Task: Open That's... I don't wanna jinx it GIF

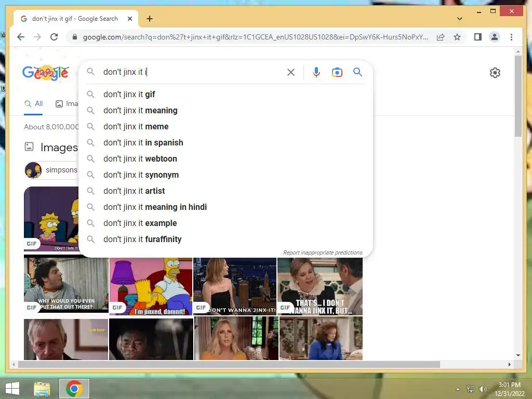Action: [x=320, y=287]
